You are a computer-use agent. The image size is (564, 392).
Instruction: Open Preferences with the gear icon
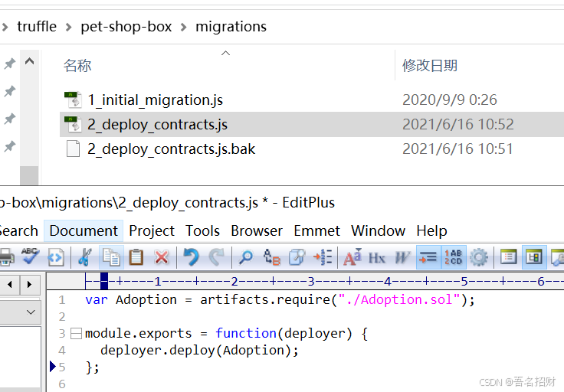479,257
